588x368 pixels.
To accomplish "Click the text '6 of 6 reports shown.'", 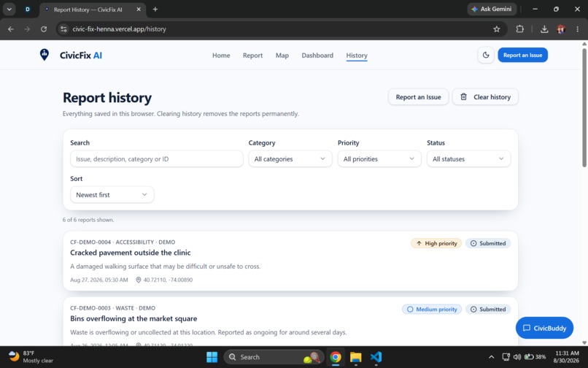I will [88, 220].
